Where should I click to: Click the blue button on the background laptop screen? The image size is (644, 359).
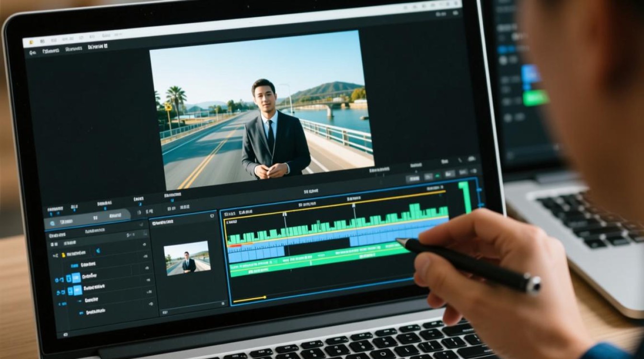tap(530, 74)
